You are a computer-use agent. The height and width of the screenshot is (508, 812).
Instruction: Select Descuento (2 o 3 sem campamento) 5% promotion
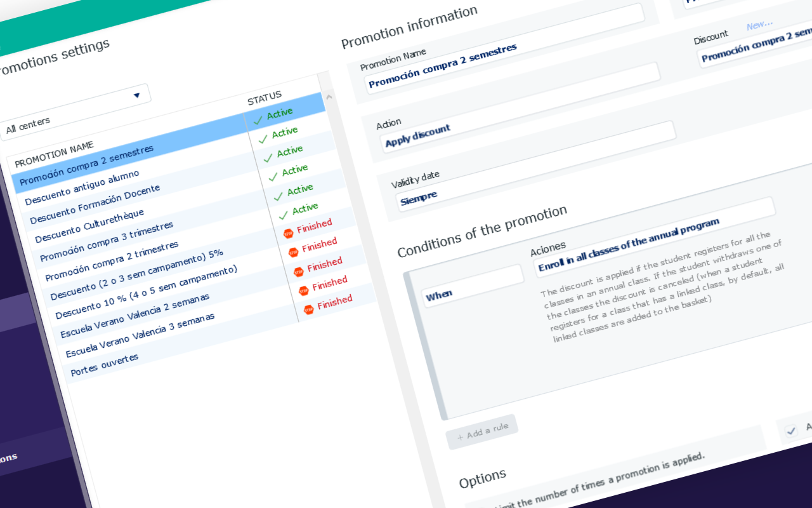(x=137, y=276)
